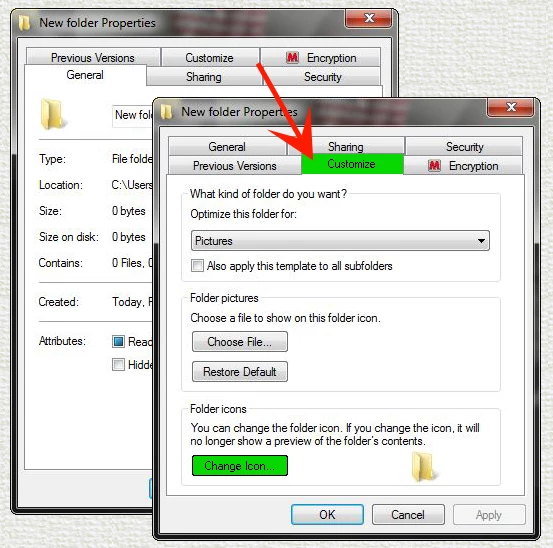Click the McAfee icon on back window's Encryption tab
This screenshot has height=548, width=553.
pyautogui.click(x=292, y=57)
